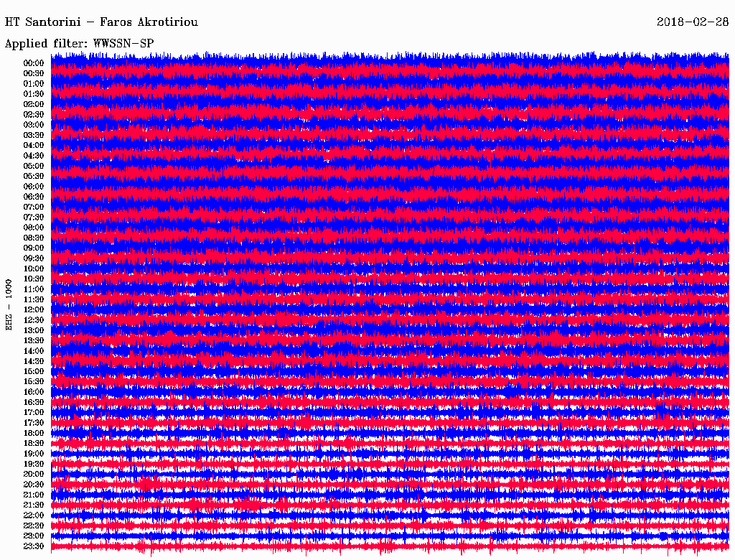The image size is (735, 560).
Task: Select the 19:30 time label
Action: [34, 465]
